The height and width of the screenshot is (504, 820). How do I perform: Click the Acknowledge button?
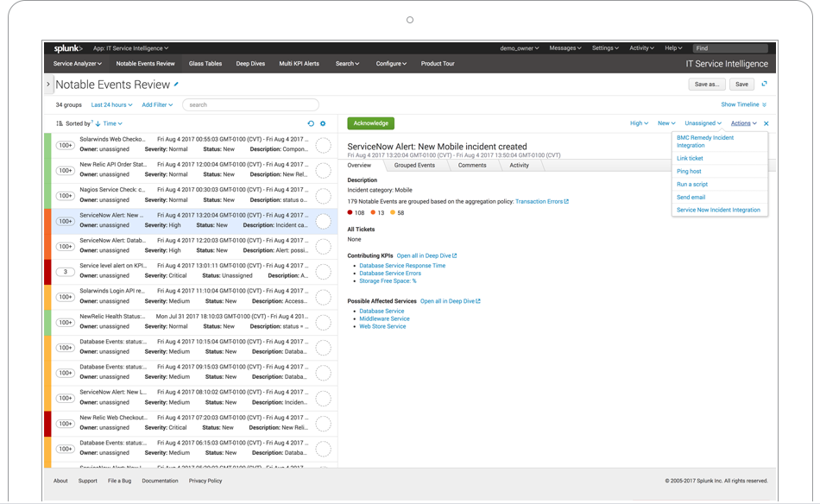tap(371, 123)
